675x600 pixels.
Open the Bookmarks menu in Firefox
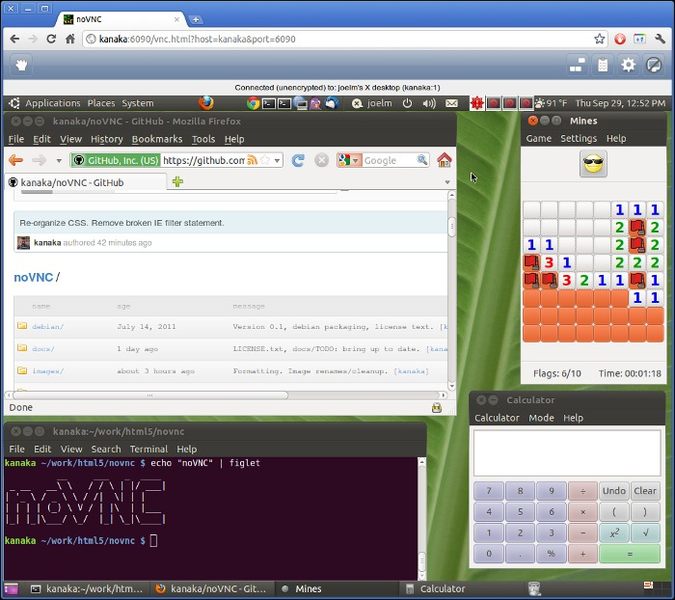pyautogui.click(x=157, y=139)
